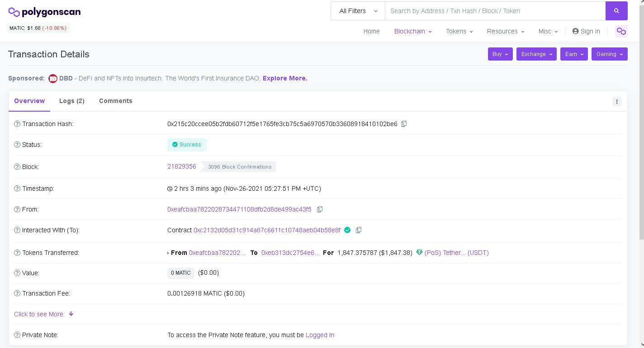This screenshot has width=644, height=348.
Task: Click the verified contract checkmark icon
Action: tap(347, 230)
